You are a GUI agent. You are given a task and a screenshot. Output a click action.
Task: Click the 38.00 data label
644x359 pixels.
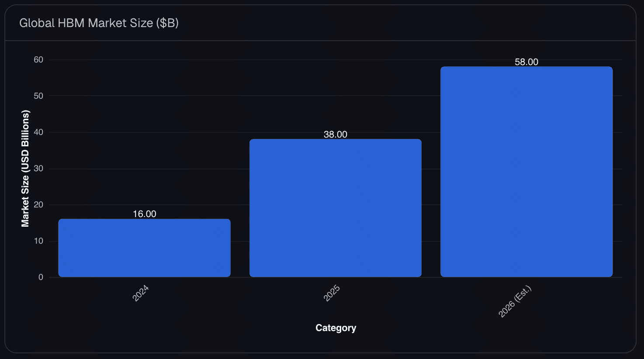pyautogui.click(x=336, y=135)
